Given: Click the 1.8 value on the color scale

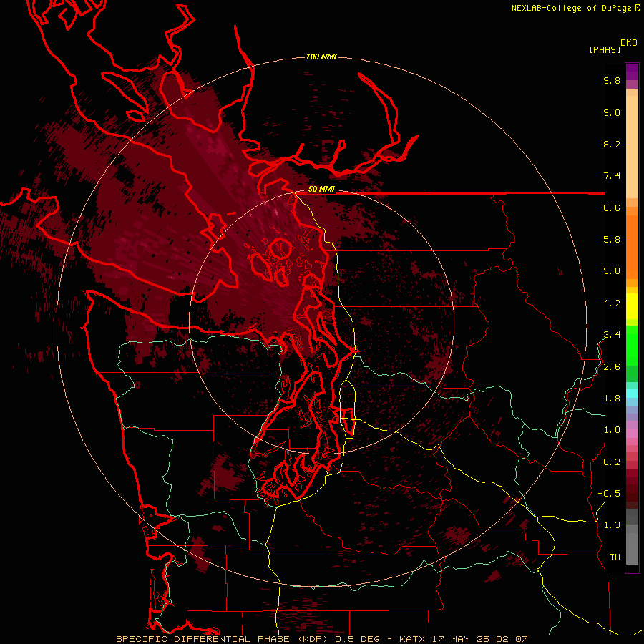Looking at the screenshot, I should tap(612, 399).
